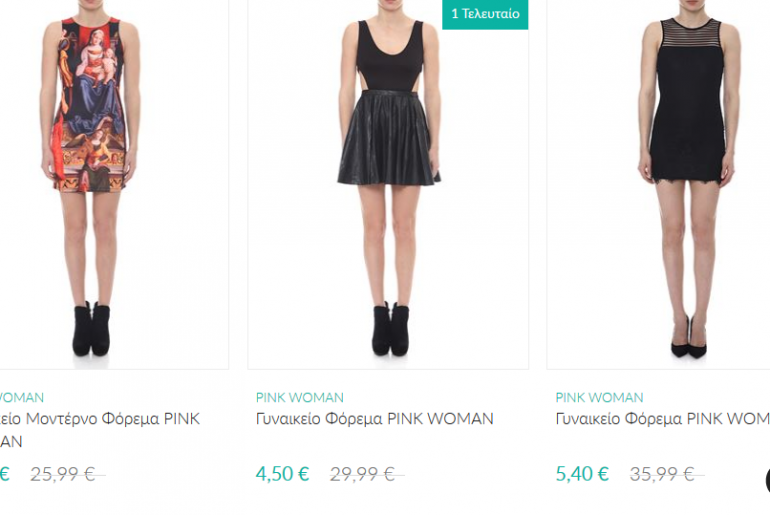Viewport: 770px width, 515px height.
Task: Click the black ankle boots on left model
Action: click(91, 329)
